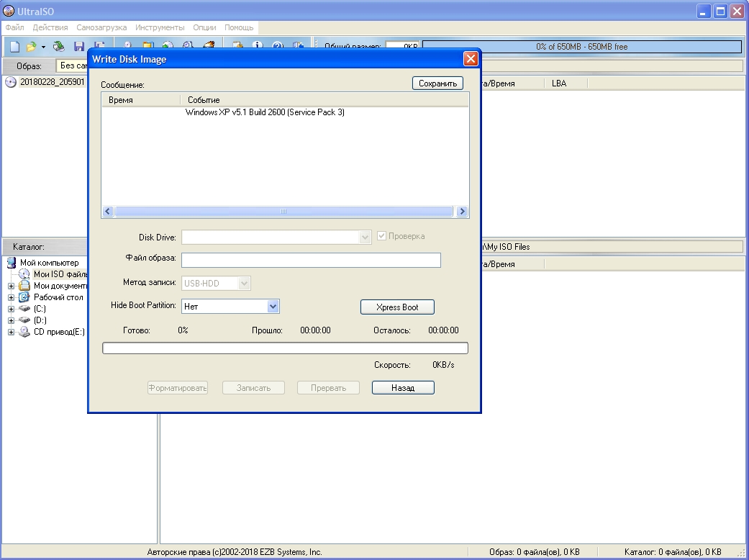Click the Назад button
This screenshot has width=749, height=560.
(x=403, y=387)
